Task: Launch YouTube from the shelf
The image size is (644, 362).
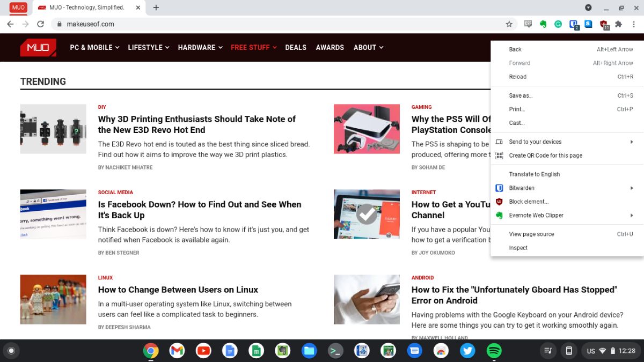Action: (x=203, y=351)
